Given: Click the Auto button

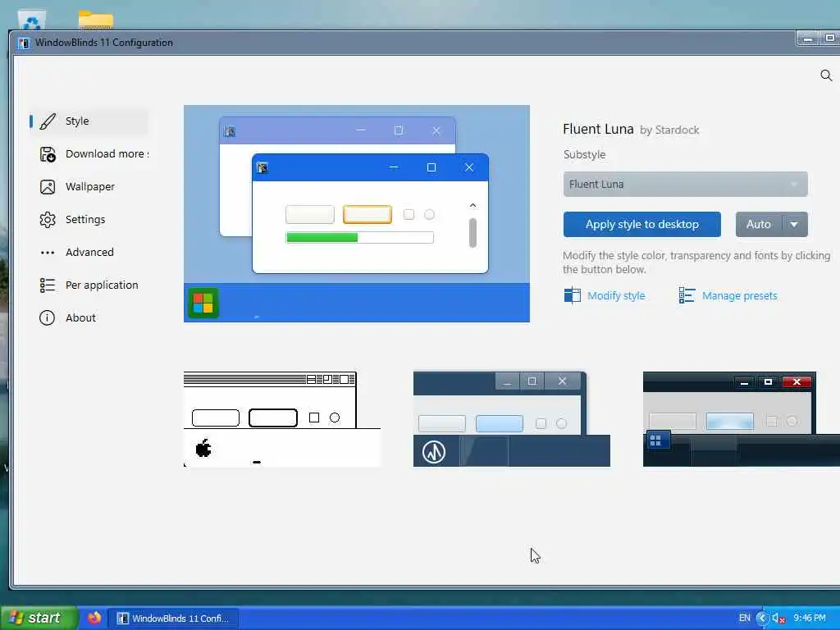Looking at the screenshot, I should [759, 225].
